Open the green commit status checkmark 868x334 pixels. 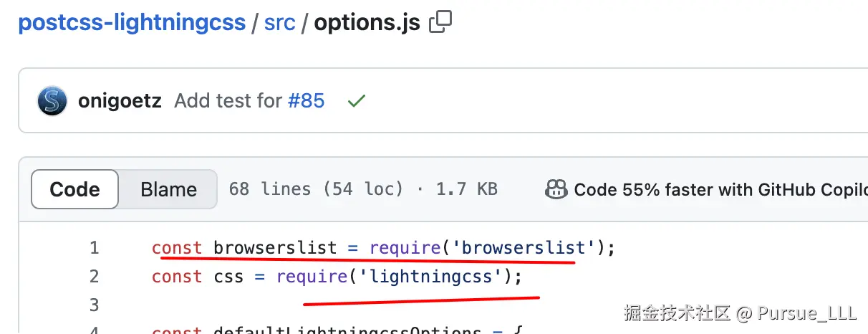coord(356,101)
